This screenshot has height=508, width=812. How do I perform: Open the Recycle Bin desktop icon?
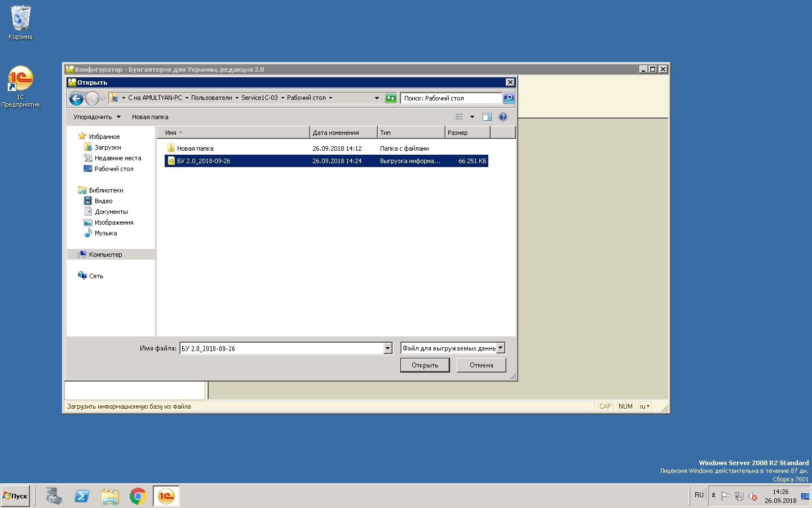coord(20,23)
